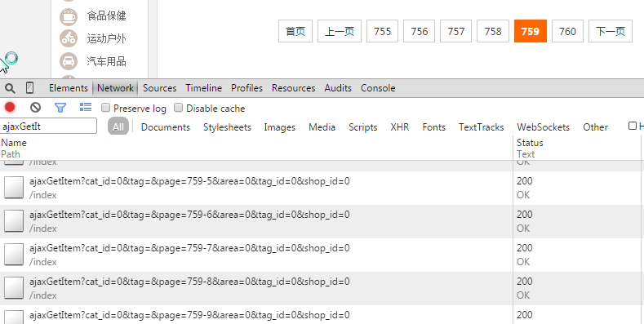Go to page 758
644x324 pixels.
point(493,31)
